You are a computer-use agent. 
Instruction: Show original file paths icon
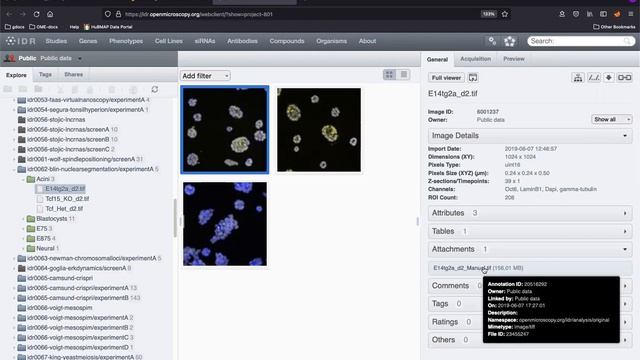[x=594, y=78]
